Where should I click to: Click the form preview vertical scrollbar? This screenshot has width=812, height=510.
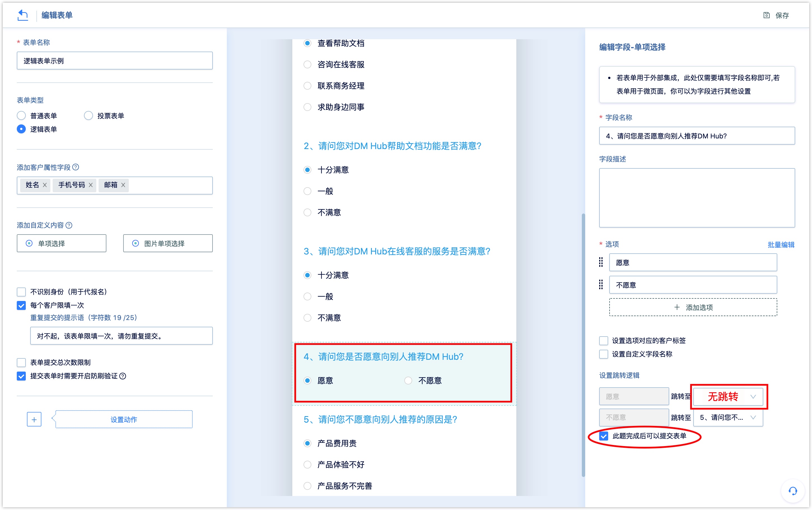583,345
